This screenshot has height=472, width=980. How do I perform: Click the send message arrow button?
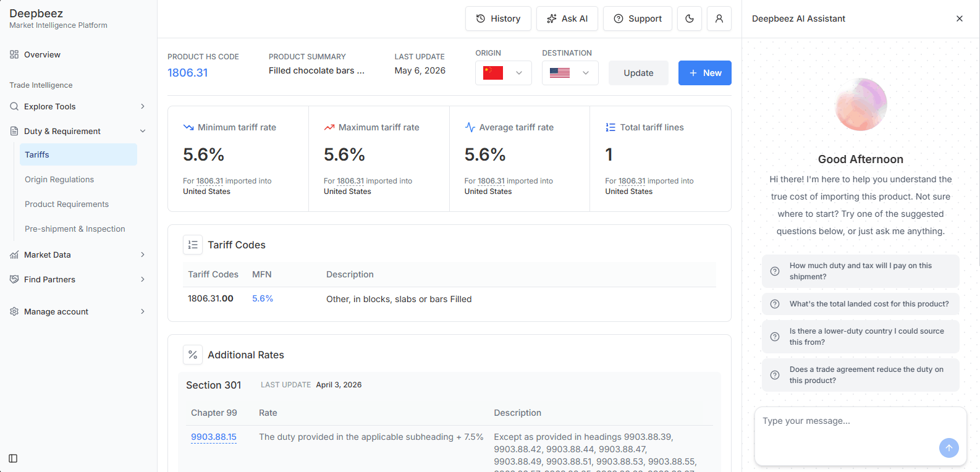[x=949, y=448]
